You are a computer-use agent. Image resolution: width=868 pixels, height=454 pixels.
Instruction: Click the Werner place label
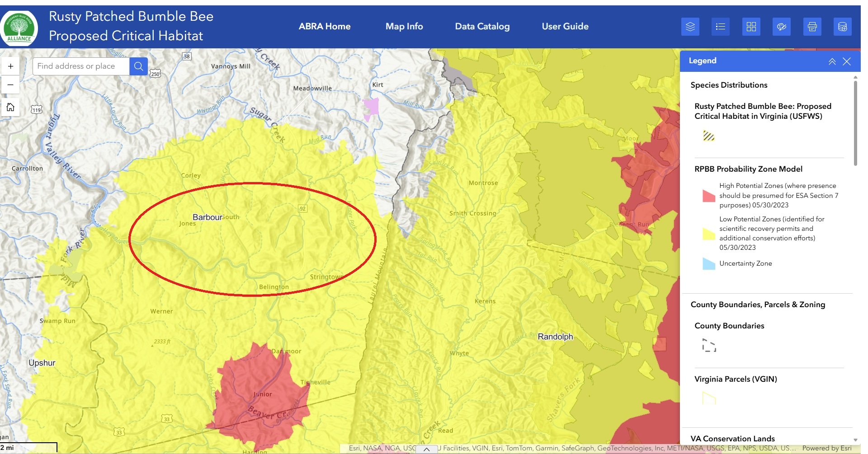(161, 311)
